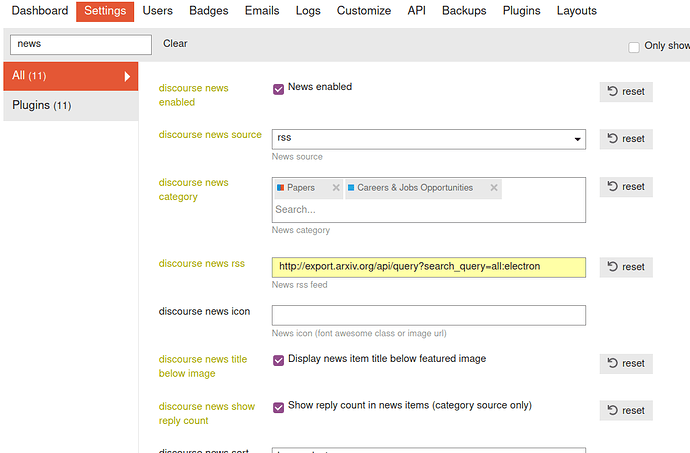This screenshot has height=453, width=690.
Task: Remove Papers category tag
Action: pyautogui.click(x=336, y=188)
